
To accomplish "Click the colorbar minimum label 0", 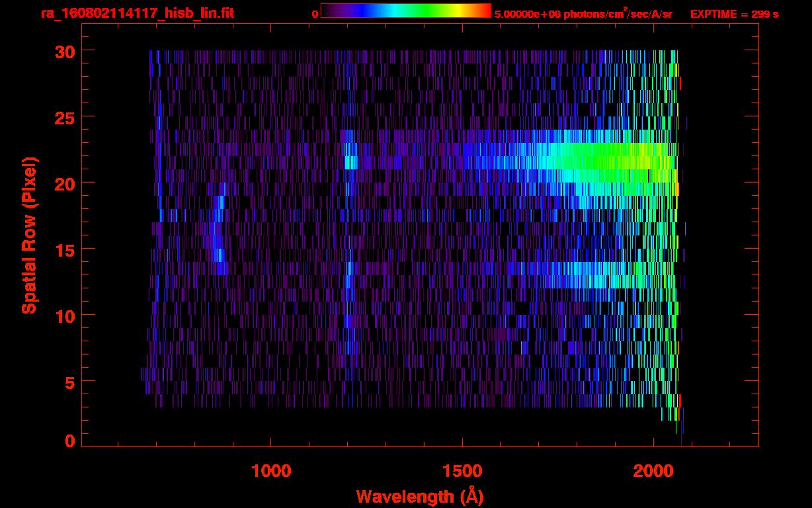I will (x=315, y=14).
